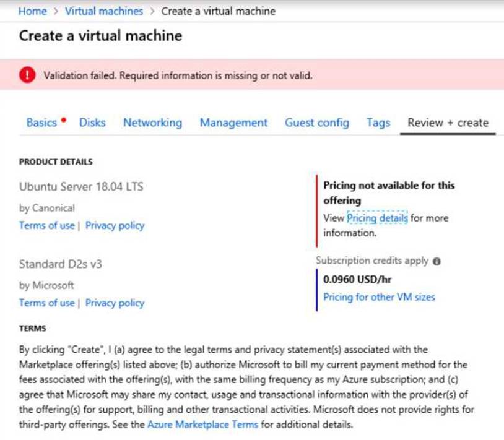
Task: Click the PRODUCT DETAILS heading
Action: tap(56, 162)
